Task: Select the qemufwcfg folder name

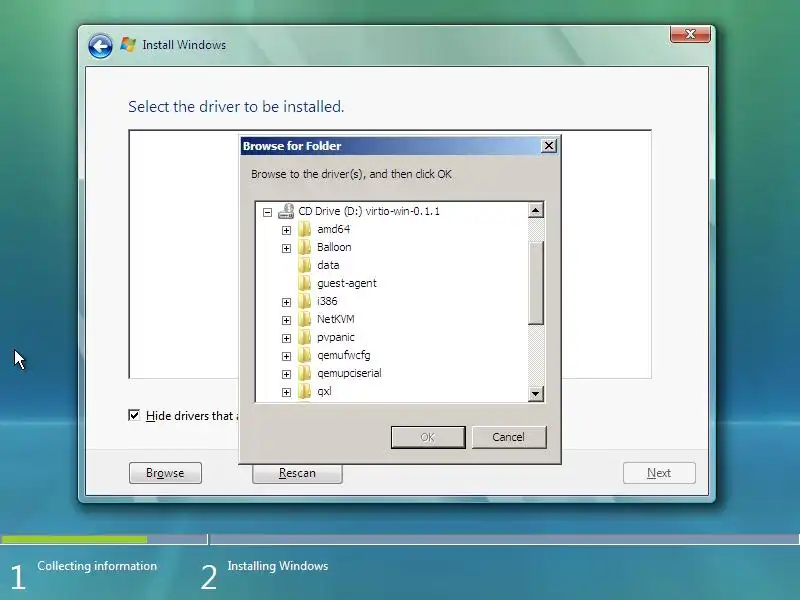Action: (344, 355)
